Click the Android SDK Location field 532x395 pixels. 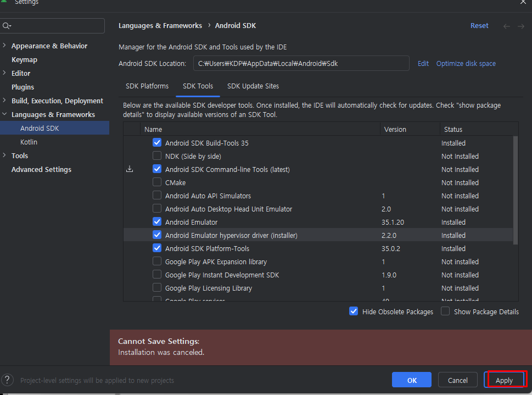pos(301,64)
